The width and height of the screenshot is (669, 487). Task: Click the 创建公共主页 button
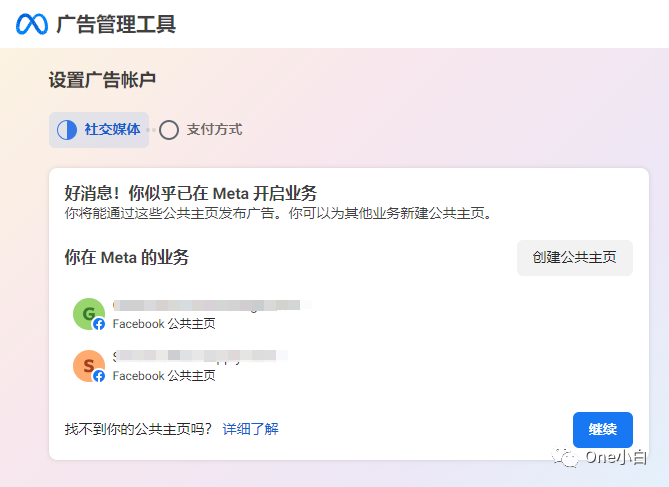575,257
